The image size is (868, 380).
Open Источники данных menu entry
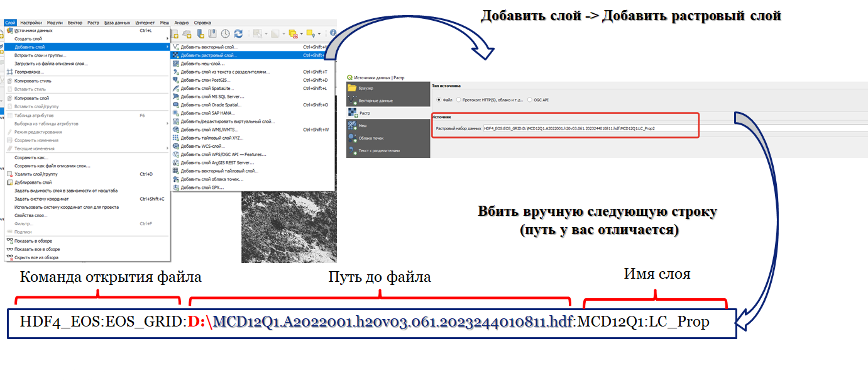tap(87, 30)
